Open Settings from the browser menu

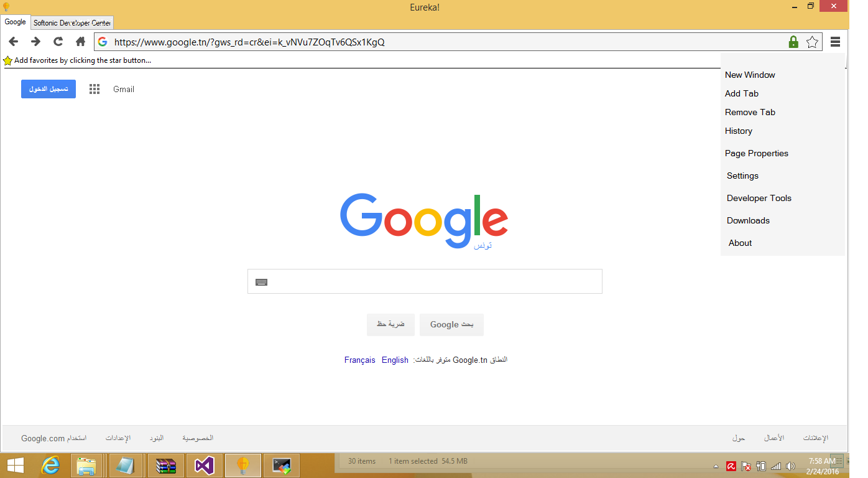click(742, 176)
